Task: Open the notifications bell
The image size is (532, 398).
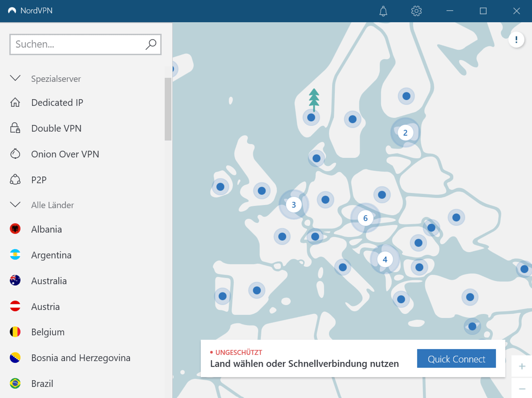Action: point(383,11)
